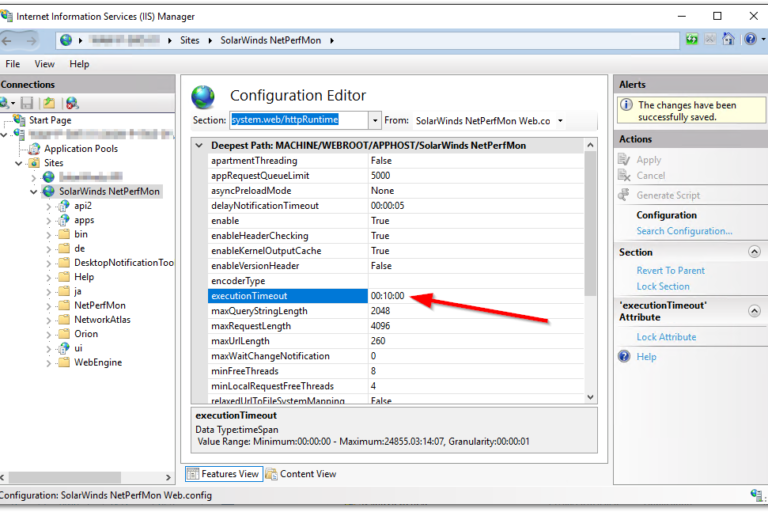Click the Save connections disk icon
The width and height of the screenshot is (768, 512).
click(x=27, y=103)
